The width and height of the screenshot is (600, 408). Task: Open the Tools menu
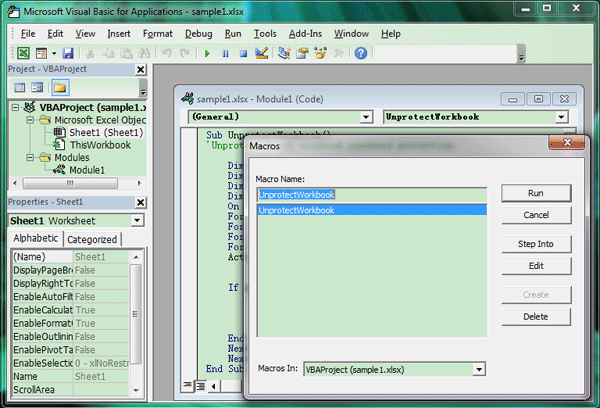[265, 34]
